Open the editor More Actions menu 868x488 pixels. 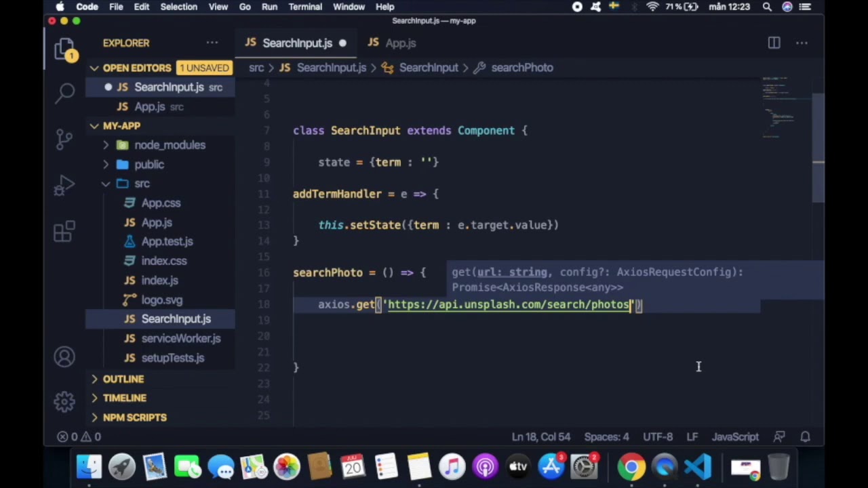click(802, 43)
